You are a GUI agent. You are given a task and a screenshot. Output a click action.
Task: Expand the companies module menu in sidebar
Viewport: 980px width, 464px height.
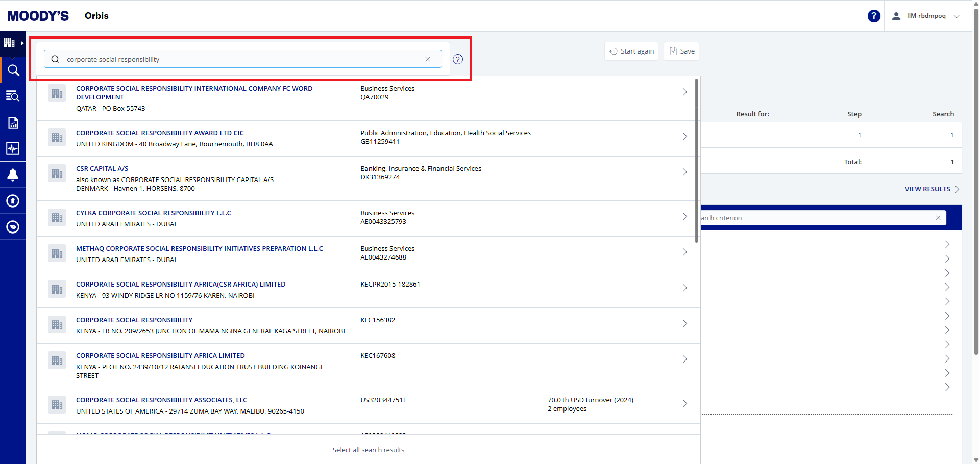pyautogui.click(x=13, y=43)
